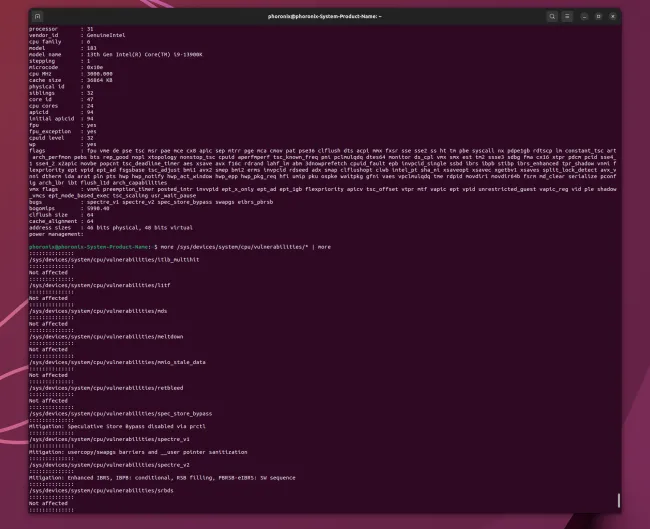Click the 'power management:' line
Viewport: 650px width, 529px height.
(56, 234)
